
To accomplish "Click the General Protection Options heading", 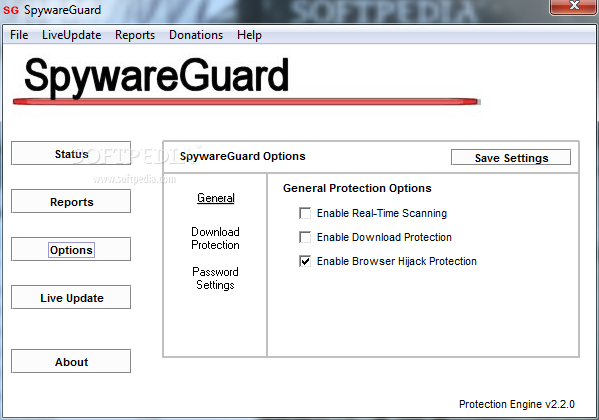I will [357, 188].
